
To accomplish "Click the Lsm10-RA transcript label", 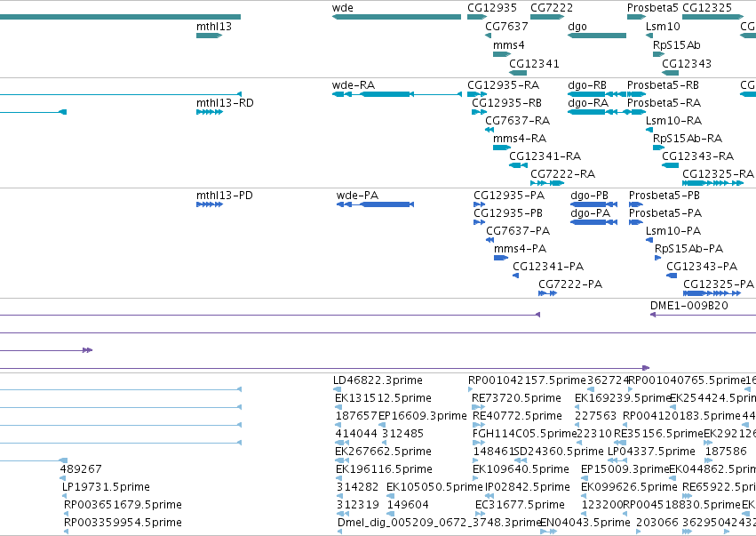I will [x=673, y=120].
